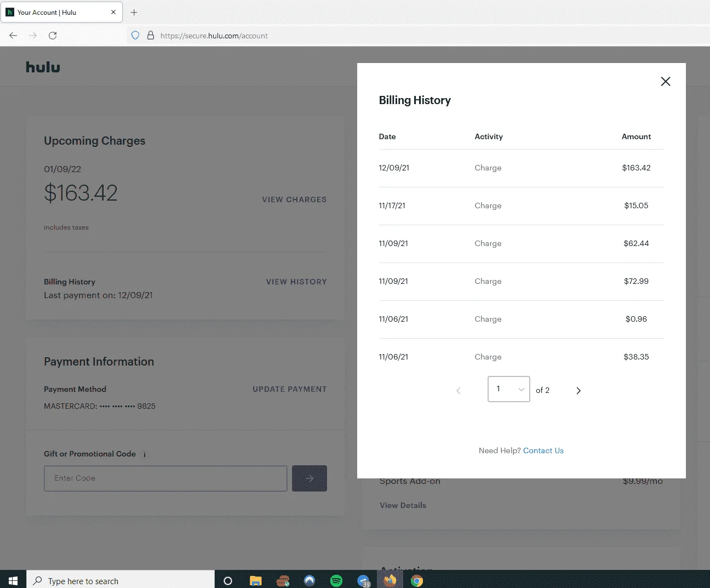Click the Firefox taskbar icon
The image size is (710, 588).
[390, 580]
